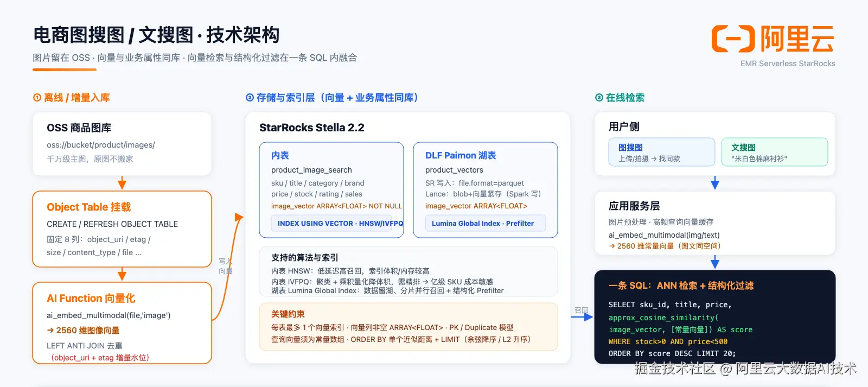868x387 pixels.
Task: Click the subtitle starting with 图片留在 OSS
Action: point(195,58)
